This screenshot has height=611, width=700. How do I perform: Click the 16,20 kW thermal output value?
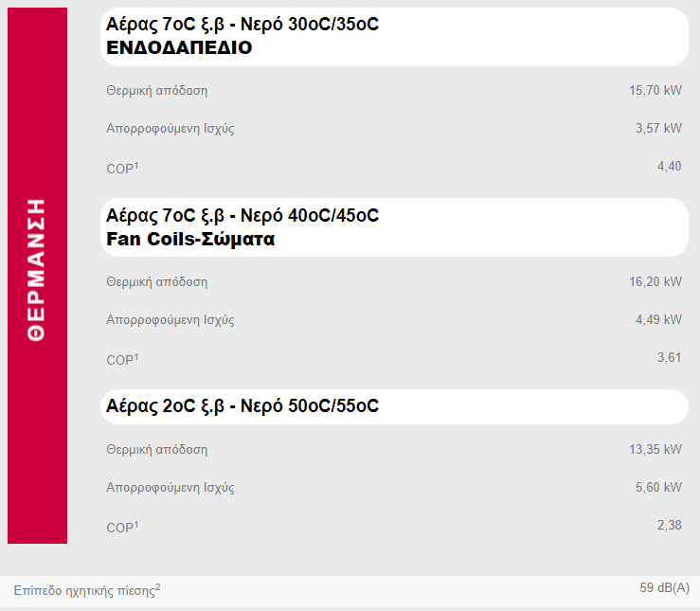tap(655, 281)
